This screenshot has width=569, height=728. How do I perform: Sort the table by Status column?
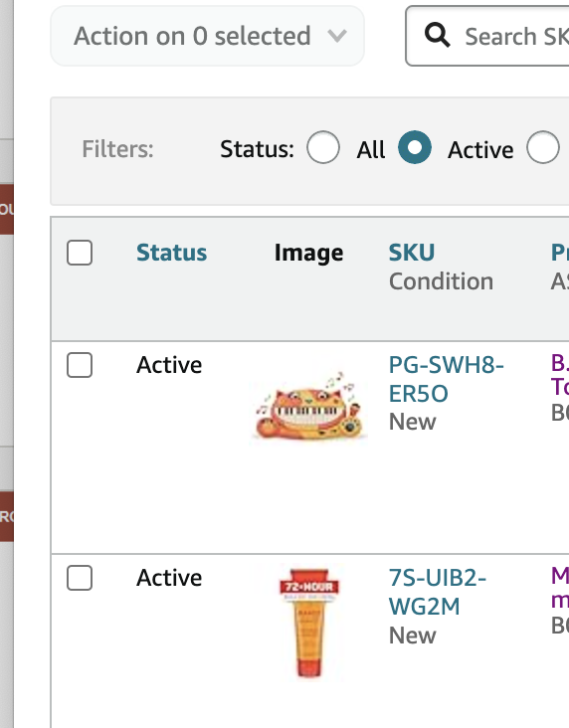point(171,253)
